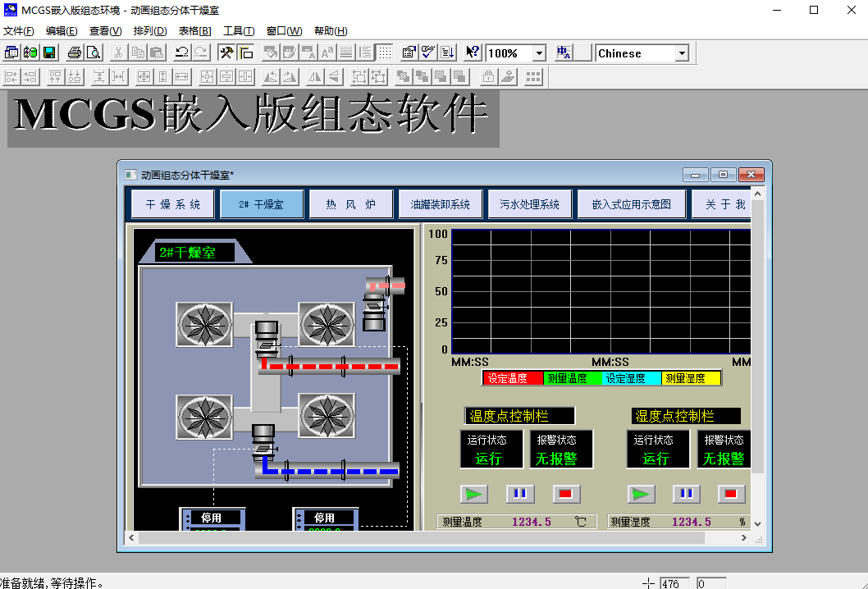
Task: Click rotate left icon in alignment bar
Action: (270, 76)
